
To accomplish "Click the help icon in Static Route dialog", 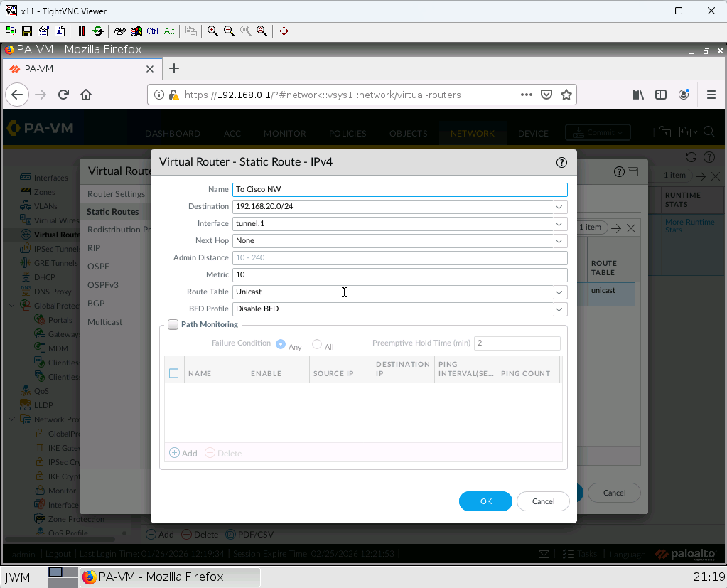I will coord(561,162).
